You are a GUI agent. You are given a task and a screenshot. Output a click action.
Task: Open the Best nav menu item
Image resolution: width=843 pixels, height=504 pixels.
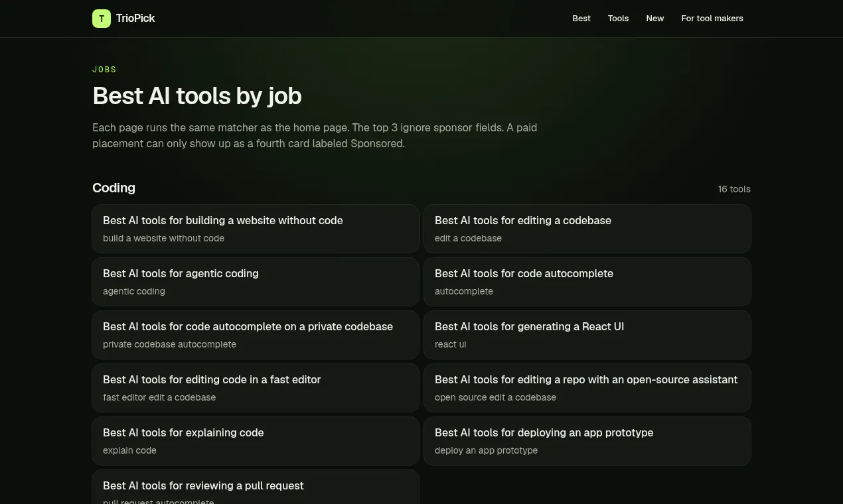[581, 19]
